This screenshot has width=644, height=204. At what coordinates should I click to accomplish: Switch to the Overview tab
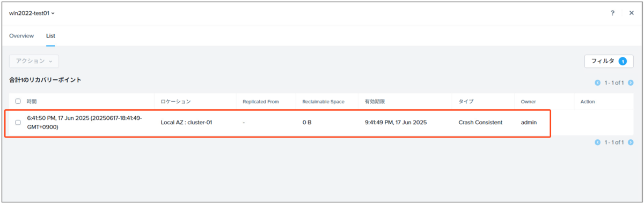(x=21, y=36)
